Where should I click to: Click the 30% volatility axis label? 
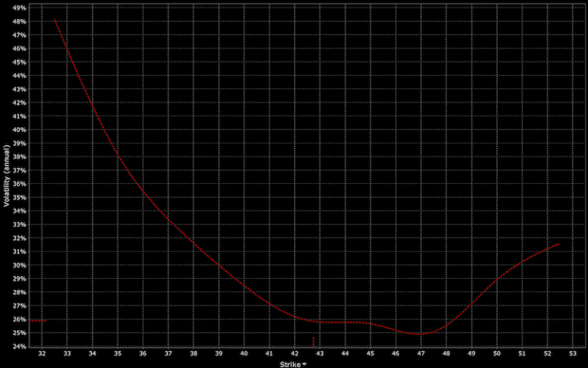[21, 265]
